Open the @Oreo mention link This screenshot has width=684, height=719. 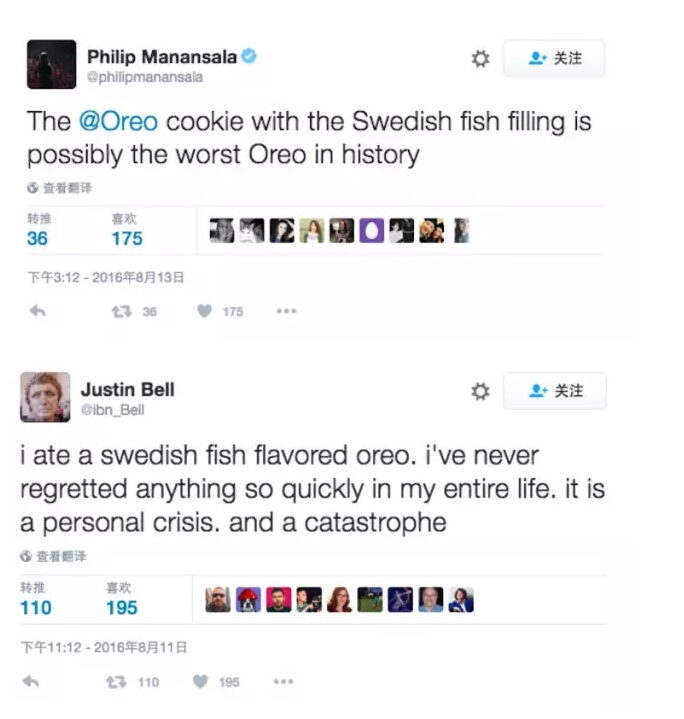(x=117, y=122)
